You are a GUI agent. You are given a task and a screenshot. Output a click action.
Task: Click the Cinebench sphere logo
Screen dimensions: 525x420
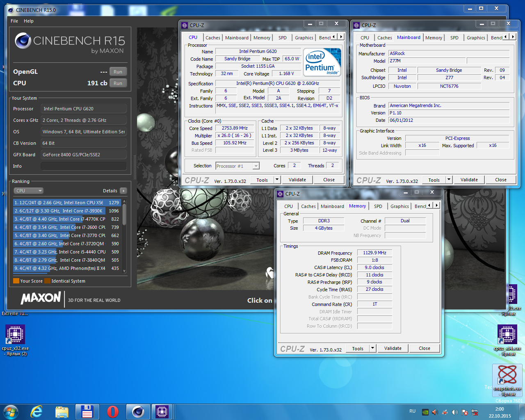[23, 41]
